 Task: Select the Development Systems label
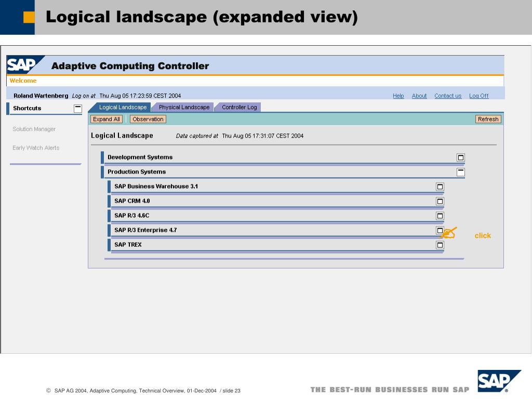140,157
